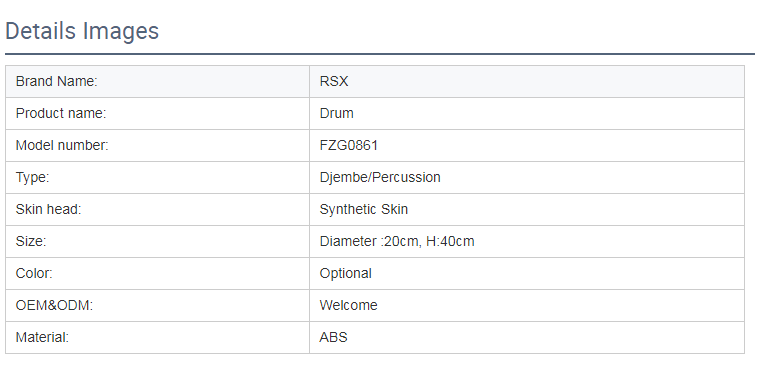Select the Model number label
This screenshot has width=770, height=371.
coord(62,145)
